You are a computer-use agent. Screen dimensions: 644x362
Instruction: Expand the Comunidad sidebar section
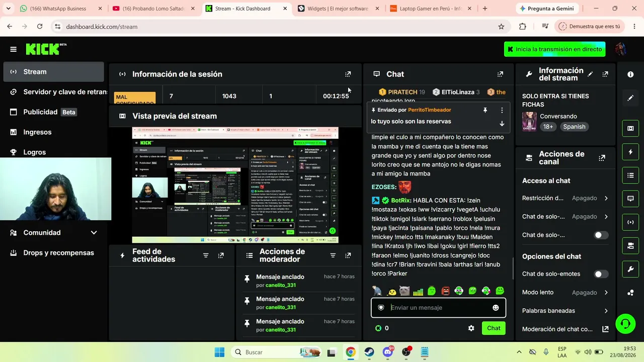pos(53,233)
